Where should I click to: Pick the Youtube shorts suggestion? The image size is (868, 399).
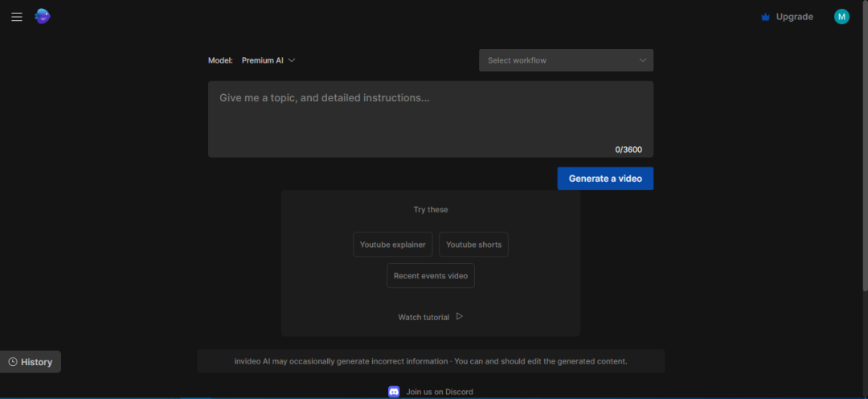tap(473, 245)
